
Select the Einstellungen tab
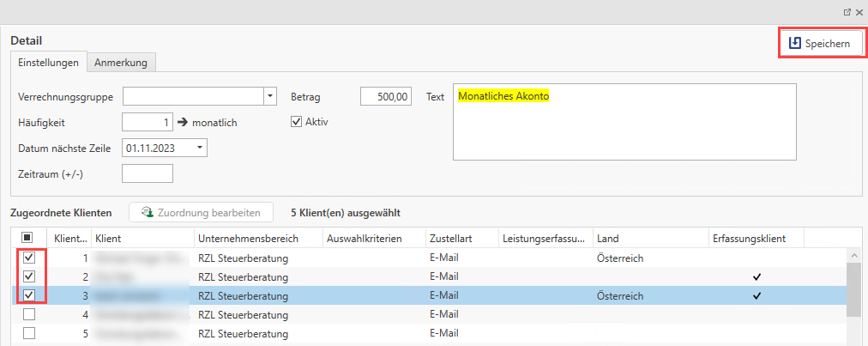(49, 63)
